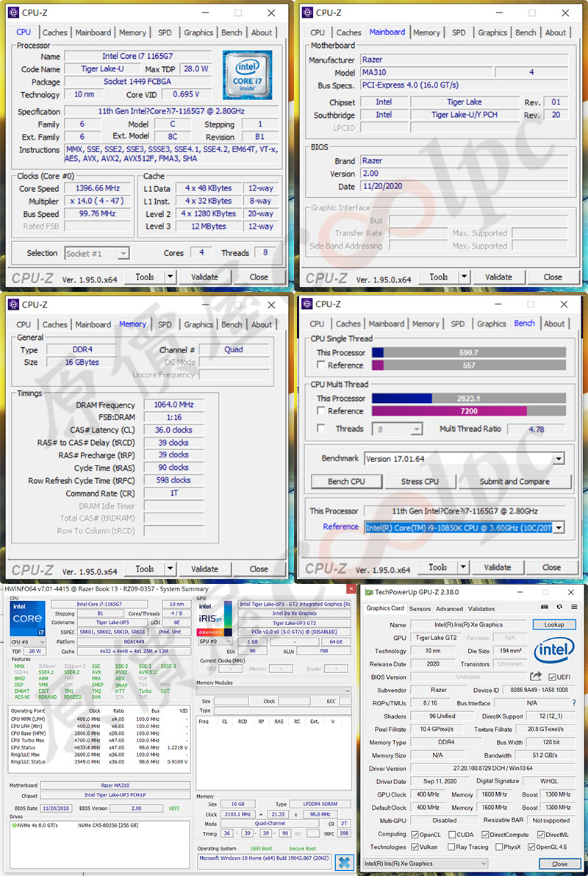
Task: Click the Tools button in the Mainboard window
Action: click(438, 277)
